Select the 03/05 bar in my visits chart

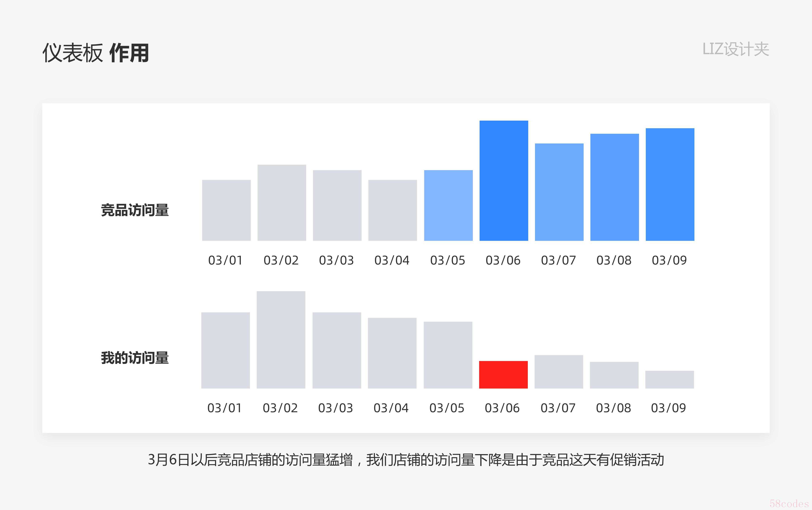[448, 355]
